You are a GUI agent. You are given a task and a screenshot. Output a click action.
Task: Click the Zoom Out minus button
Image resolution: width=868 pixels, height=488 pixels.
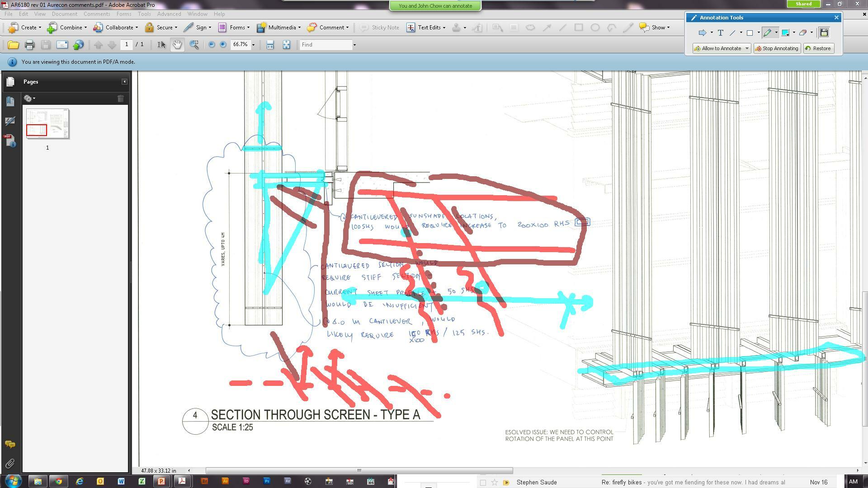[x=211, y=45]
